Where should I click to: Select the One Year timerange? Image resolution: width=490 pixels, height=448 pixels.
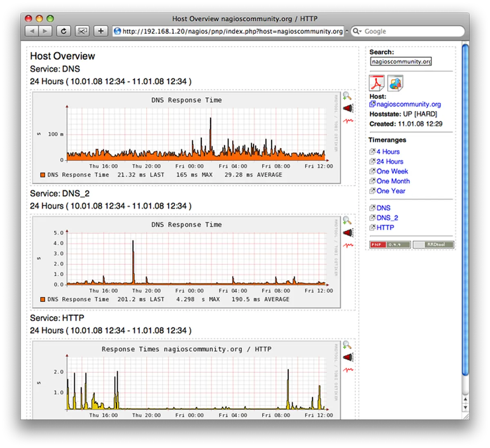coord(391,191)
